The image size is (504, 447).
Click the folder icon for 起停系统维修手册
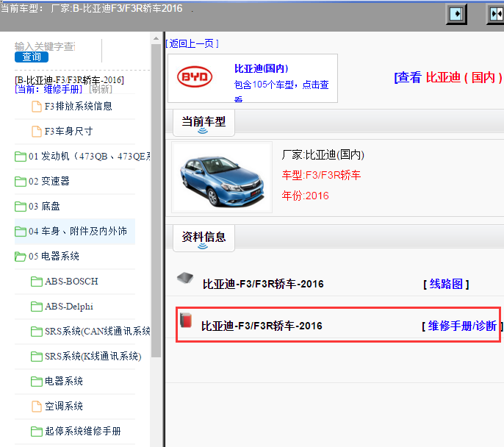point(36,432)
